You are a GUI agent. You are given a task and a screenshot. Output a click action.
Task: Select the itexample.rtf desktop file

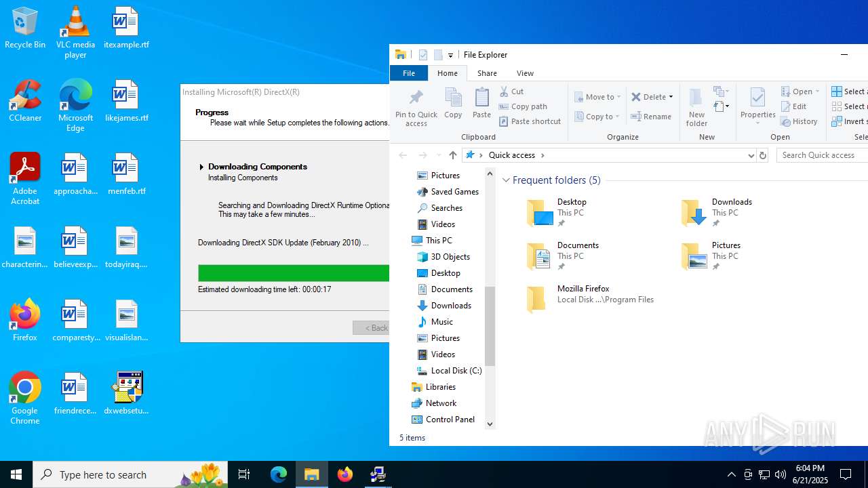pyautogui.click(x=126, y=28)
